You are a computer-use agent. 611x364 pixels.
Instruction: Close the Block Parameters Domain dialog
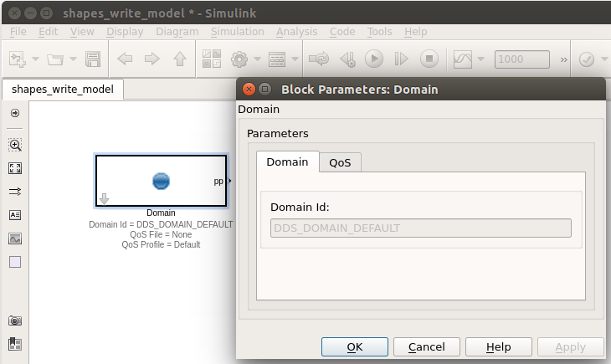(249, 90)
